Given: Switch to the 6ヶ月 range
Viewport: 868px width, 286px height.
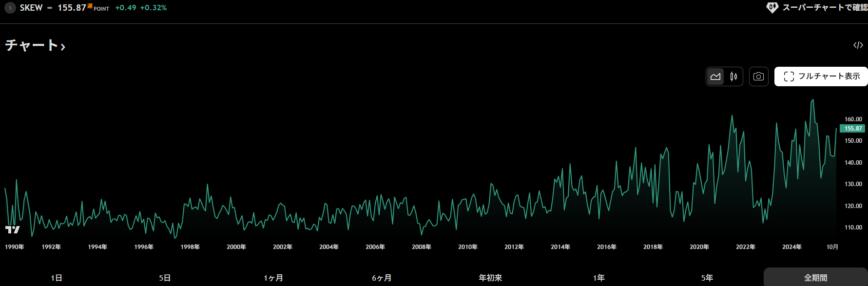Looking at the screenshot, I should coord(382,278).
